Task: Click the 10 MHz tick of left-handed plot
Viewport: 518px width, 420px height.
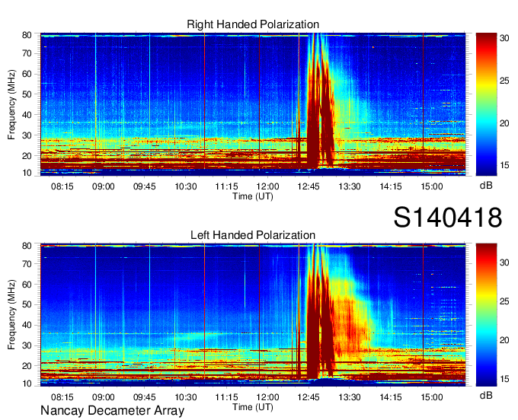Action: pyautogui.click(x=27, y=383)
